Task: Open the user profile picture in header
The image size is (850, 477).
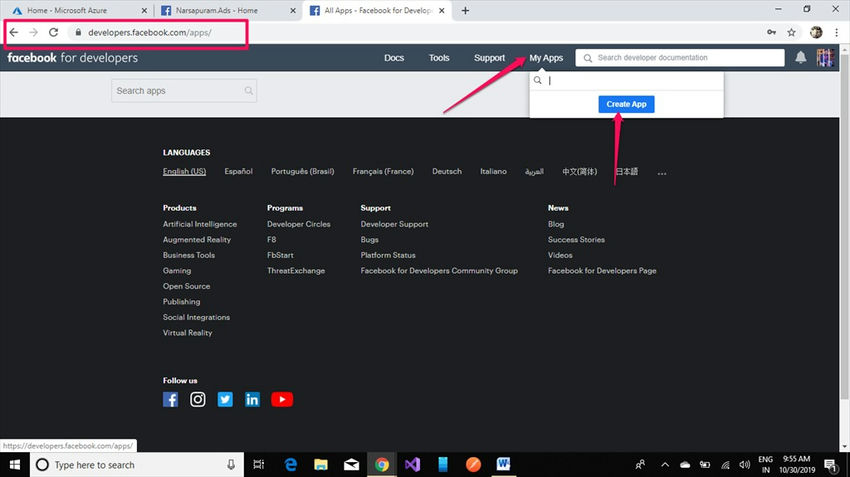Action: 825,57
